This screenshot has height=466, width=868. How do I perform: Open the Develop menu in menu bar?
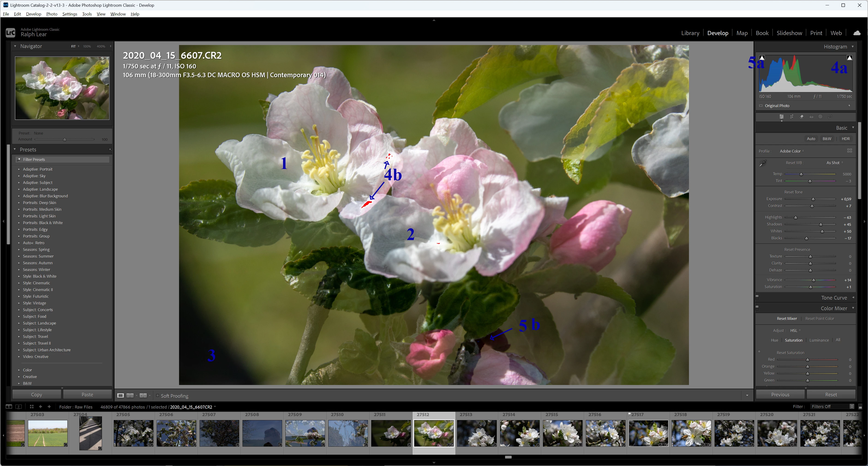(x=33, y=14)
